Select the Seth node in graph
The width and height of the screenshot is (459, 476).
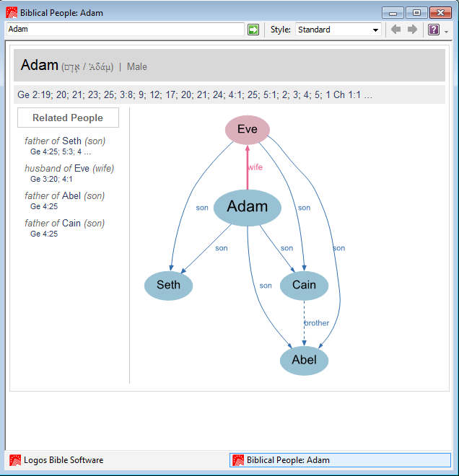169,286
